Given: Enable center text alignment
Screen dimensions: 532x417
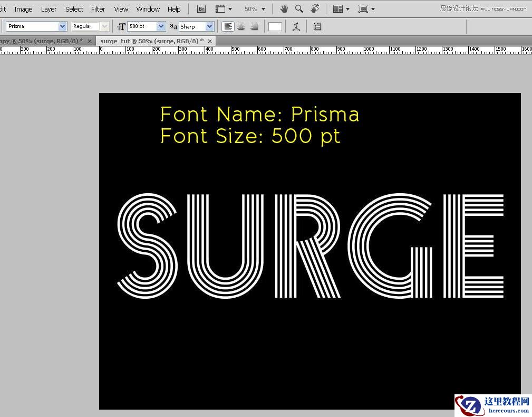Looking at the screenshot, I should pyautogui.click(x=241, y=26).
